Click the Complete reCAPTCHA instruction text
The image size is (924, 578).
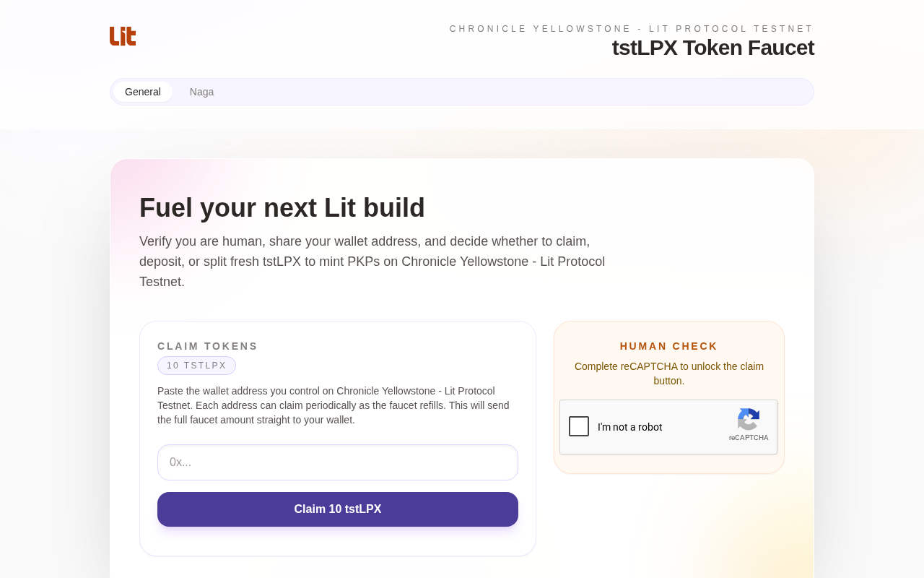point(668,374)
